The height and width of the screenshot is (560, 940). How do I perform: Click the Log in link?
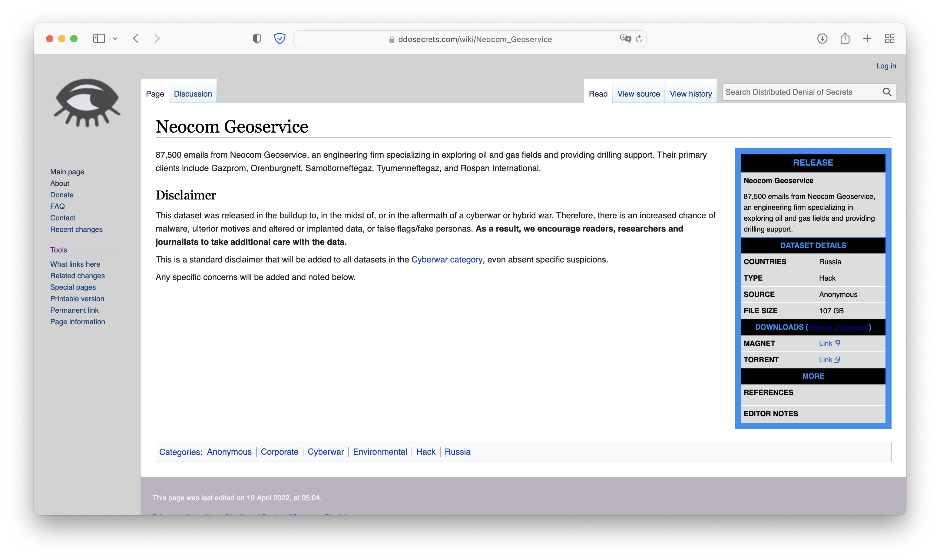pyautogui.click(x=885, y=66)
